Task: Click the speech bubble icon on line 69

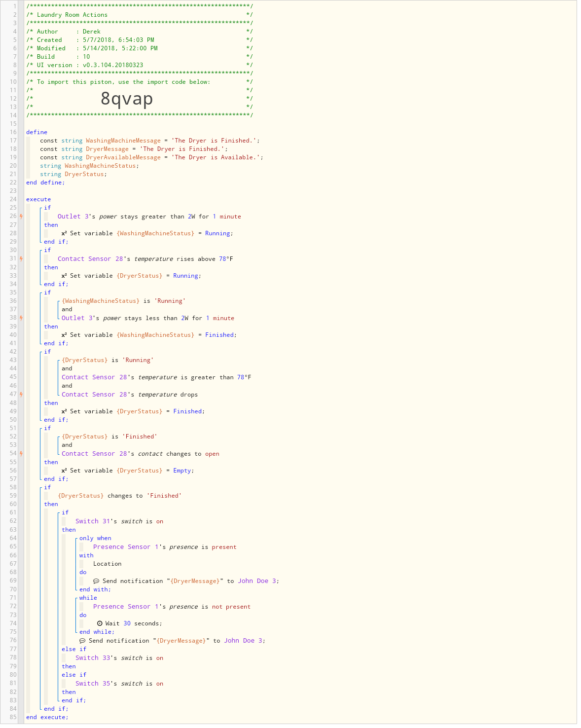Action: (x=96, y=581)
